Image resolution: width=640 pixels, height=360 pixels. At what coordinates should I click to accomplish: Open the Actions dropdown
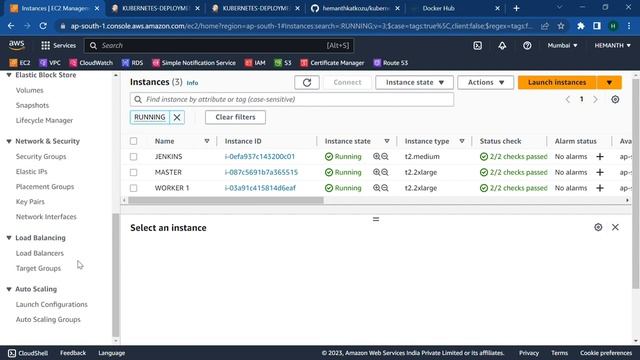pyautogui.click(x=485, y=82)
